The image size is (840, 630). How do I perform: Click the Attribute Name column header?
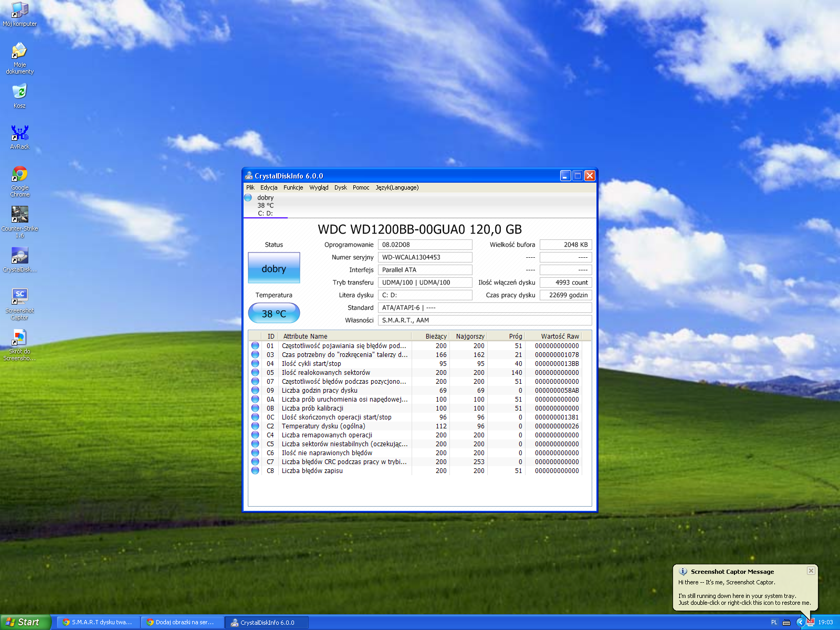tap(345, 336)
